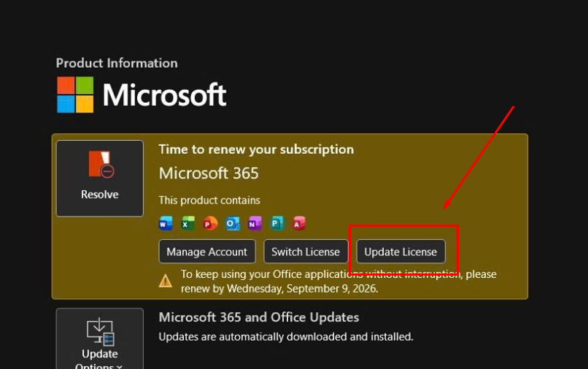588x369 pixels.
Task: Click the Switch License button
Action: pos(306,252)
